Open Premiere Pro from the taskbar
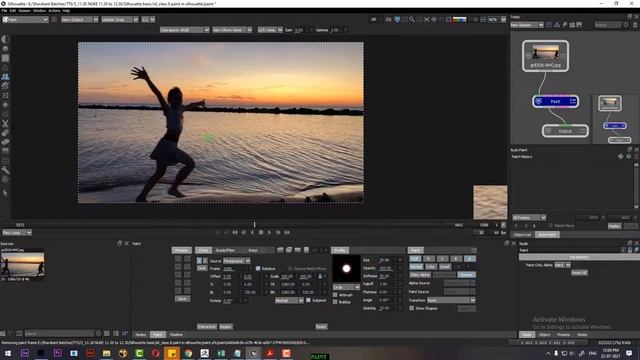 [58, 353]
